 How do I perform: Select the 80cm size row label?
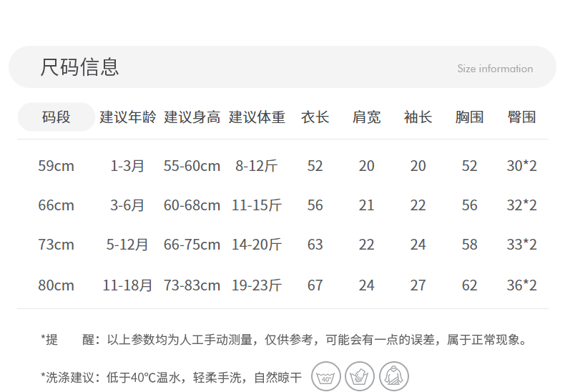click(56, 285)
